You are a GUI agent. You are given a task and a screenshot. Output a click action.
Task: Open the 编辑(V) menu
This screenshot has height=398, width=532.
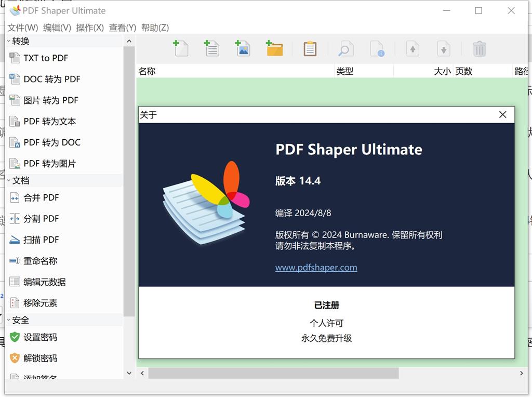pos(57,28)
